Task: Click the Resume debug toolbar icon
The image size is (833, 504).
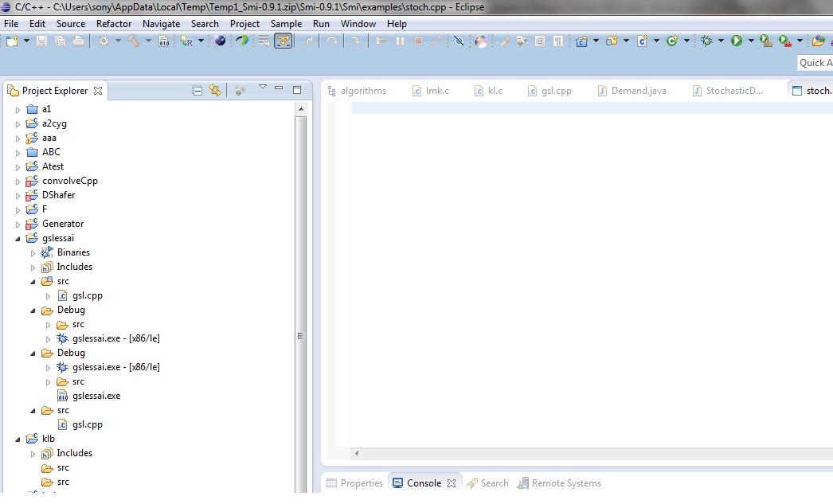Action: pyautogui.click(x=381, y=41)
